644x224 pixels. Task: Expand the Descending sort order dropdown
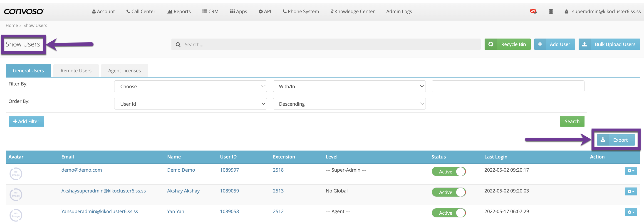point(349,104)
